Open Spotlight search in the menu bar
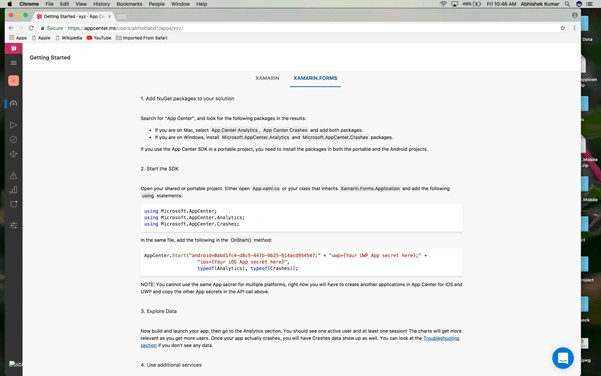601x376 pixels. tap(567, 4)
